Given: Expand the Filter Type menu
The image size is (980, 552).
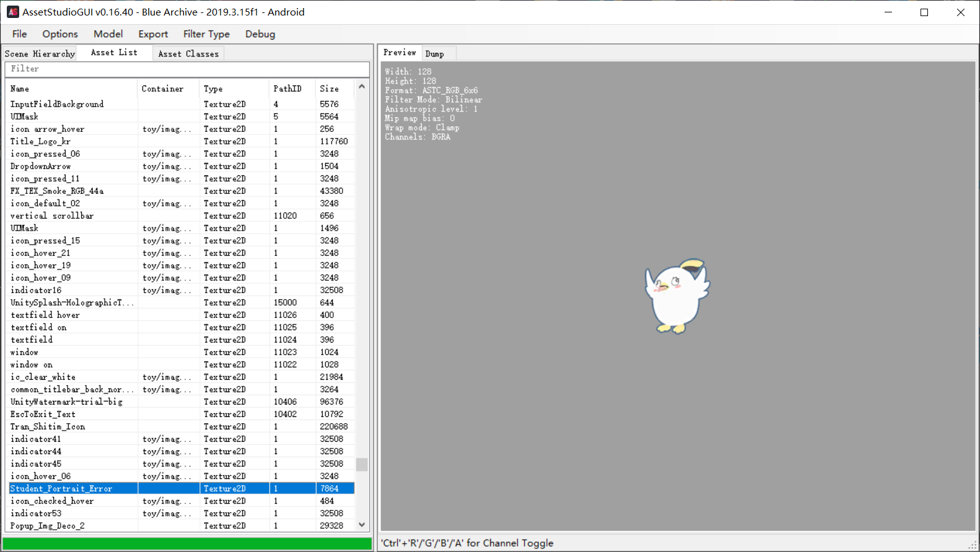Looking at the screenshot, I should pyautogui.click(x=206, y=34).
